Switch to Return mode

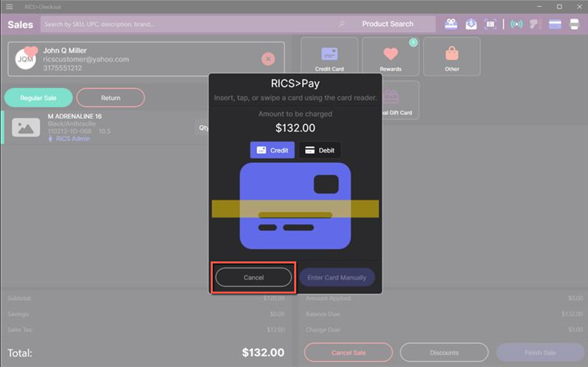click(111, 98)
